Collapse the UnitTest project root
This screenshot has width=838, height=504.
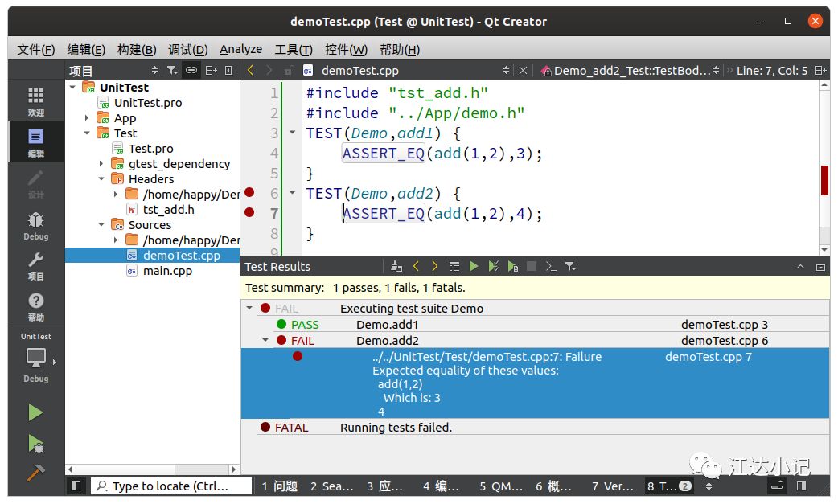click(x=72, y=87)
